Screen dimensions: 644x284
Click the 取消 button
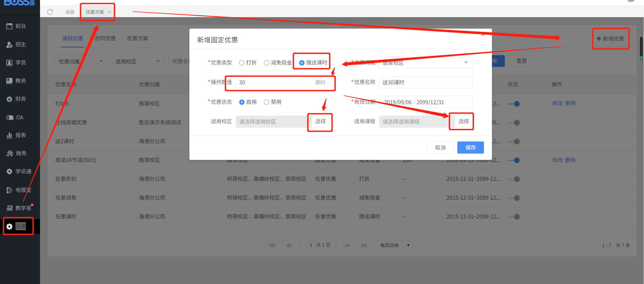pos(440,148)
